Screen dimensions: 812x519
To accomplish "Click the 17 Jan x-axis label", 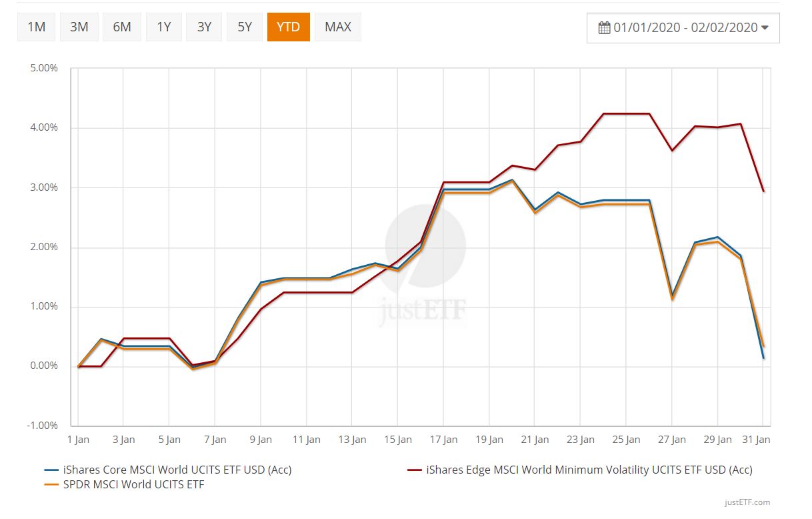I will tap(443, 440).
